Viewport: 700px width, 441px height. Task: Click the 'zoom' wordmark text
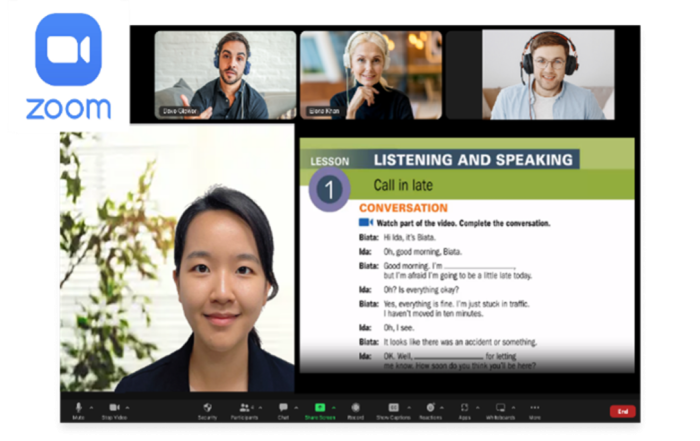coord(68,108)
